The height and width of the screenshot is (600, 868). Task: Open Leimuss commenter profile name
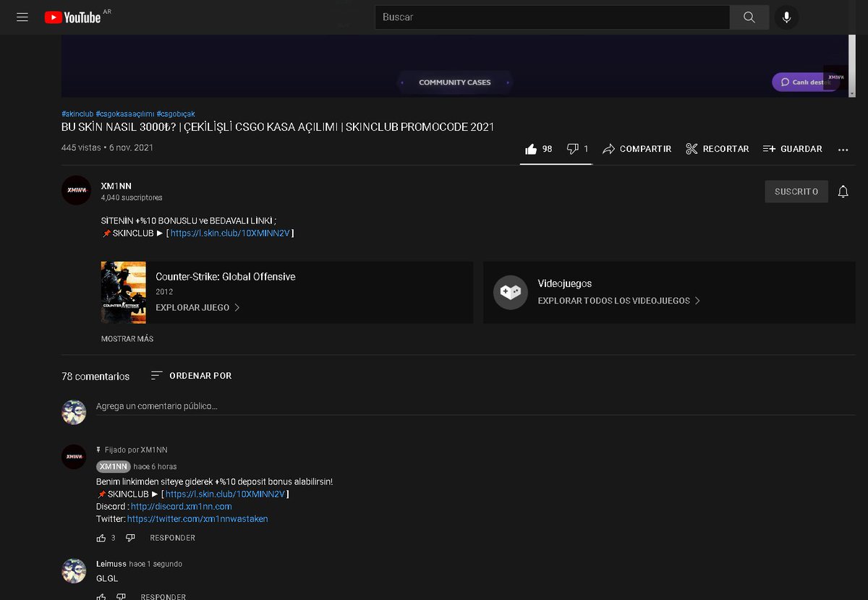click(x=111, y=564)
